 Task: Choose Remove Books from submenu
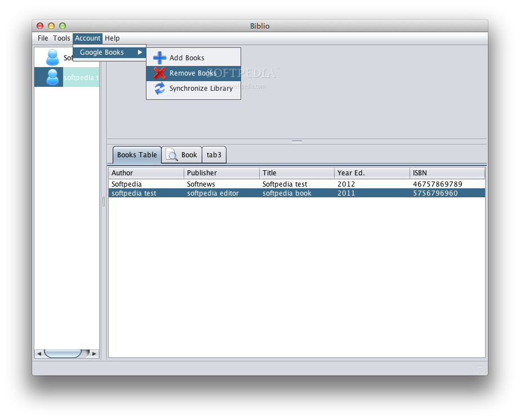tap(194, 73)
